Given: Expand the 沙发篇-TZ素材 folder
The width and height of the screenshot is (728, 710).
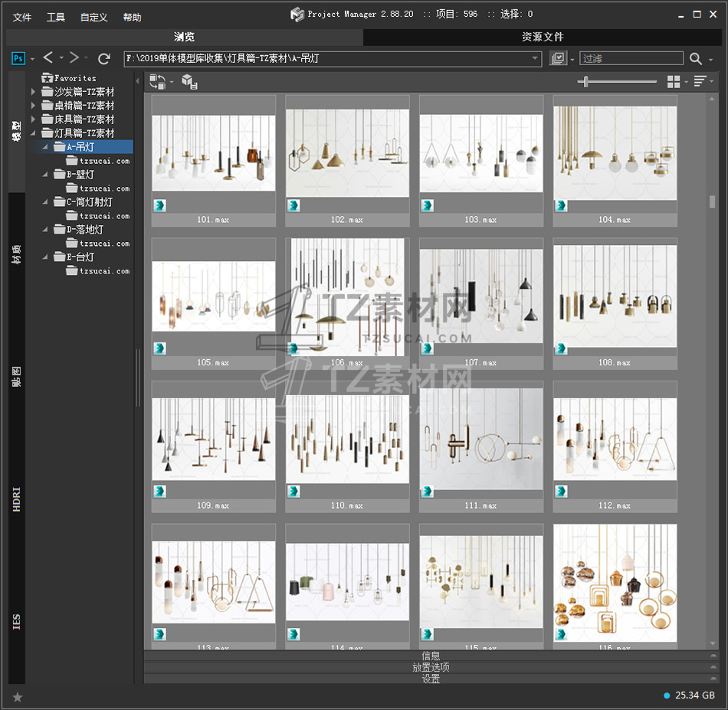Looking at the screenshot, I should click(33, 92).
